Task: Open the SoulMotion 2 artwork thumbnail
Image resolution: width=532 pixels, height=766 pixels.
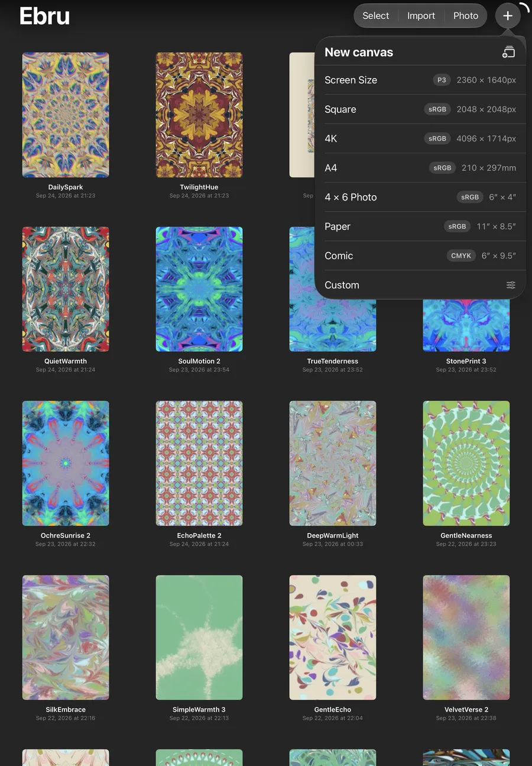Action: click(x=199, y=289)
